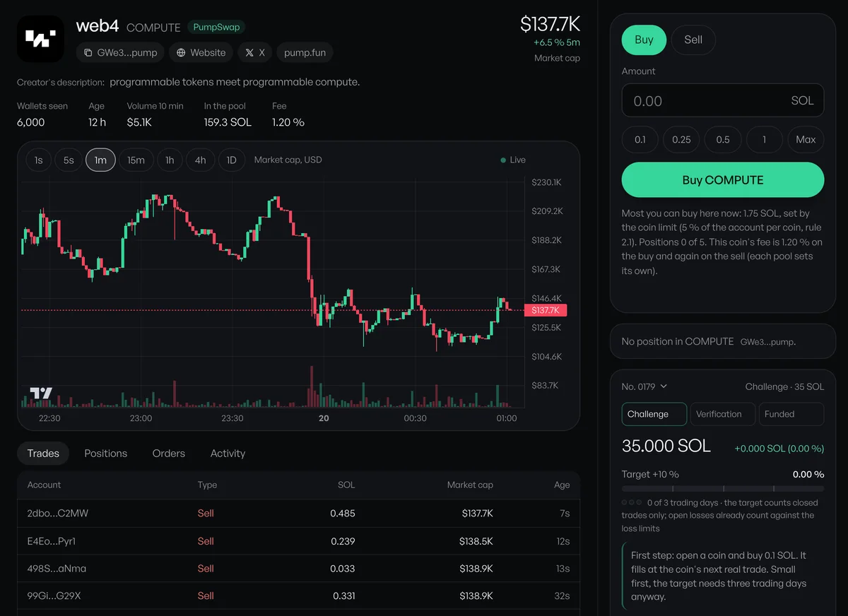The image size is (848, 616).
Task: Click the Account column header
Action: coord(44,485)
